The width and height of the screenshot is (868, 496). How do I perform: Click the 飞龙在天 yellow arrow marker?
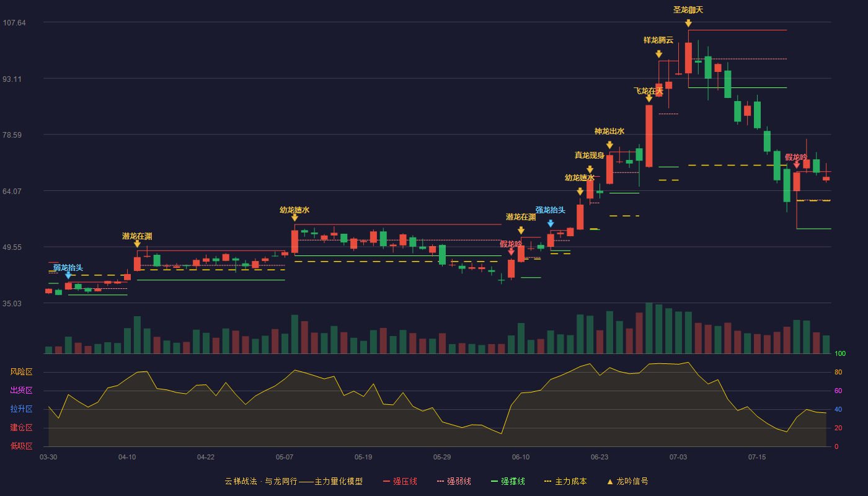pos(649,98)
